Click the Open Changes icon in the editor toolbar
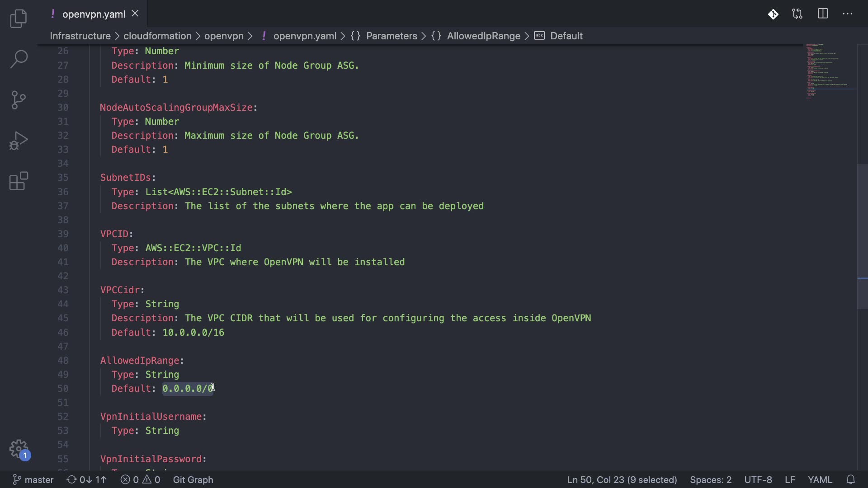The height and width of the screenshot is (488, 868). click(x=797, y=14)
